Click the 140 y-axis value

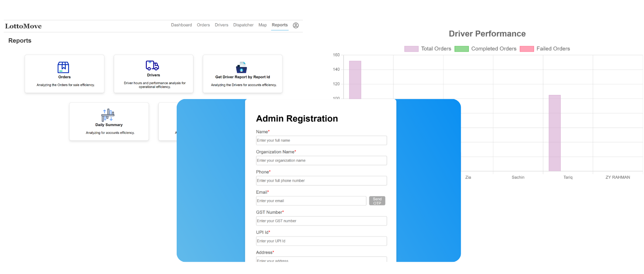pos(336,70)
